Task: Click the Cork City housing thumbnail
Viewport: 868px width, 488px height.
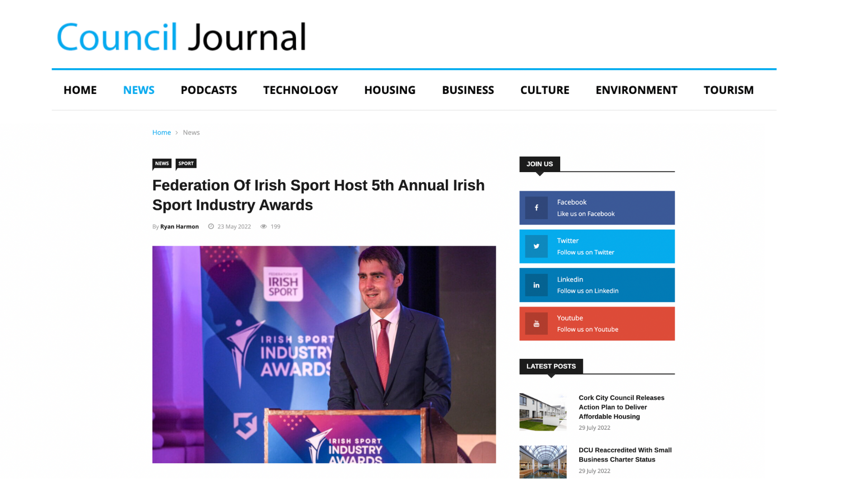Action: [x=543, y=412]
